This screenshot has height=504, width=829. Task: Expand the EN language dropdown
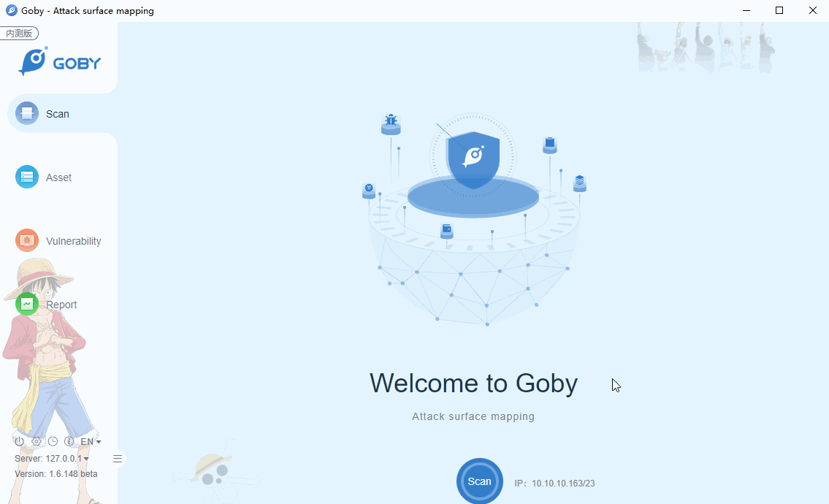[x=91, y=441]
